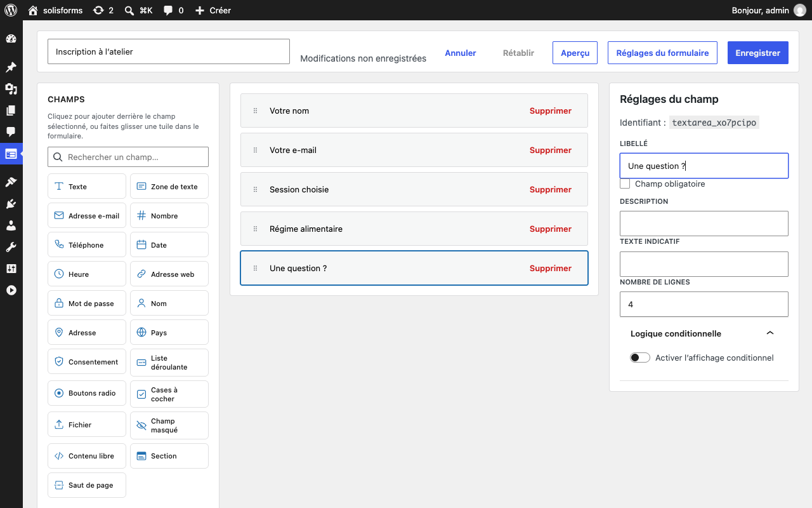The height and width of the screenshot is (508, 812).
Task: Open the Tools wrench icon in sidebar
Action: point(11,247)
